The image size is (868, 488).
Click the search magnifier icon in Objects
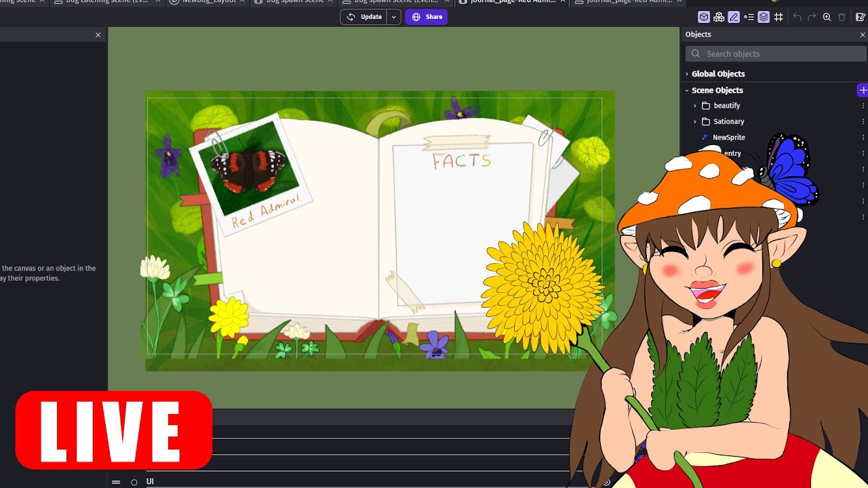click(x=696, y=54)
